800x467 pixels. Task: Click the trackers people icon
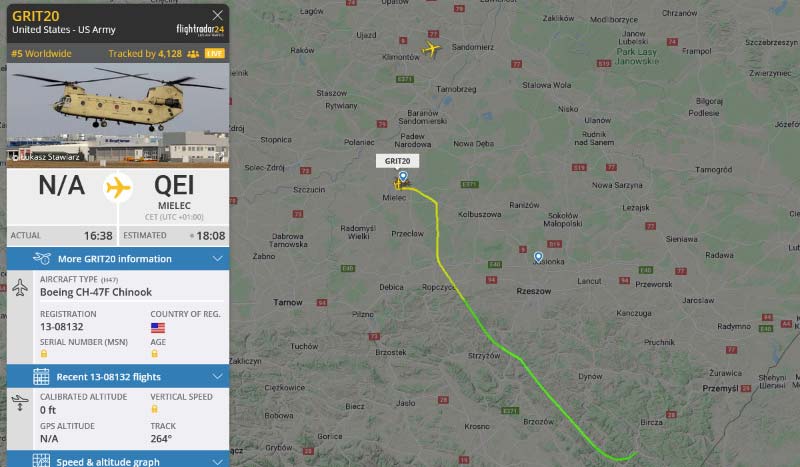193,54
